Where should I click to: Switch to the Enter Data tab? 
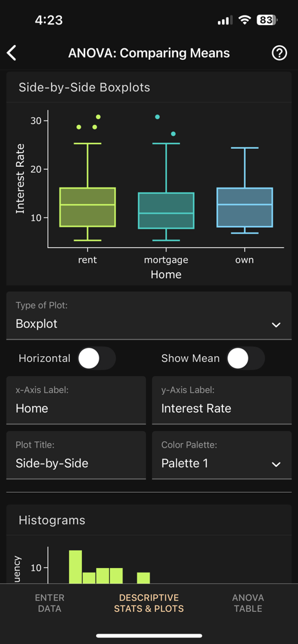(50, 603)
